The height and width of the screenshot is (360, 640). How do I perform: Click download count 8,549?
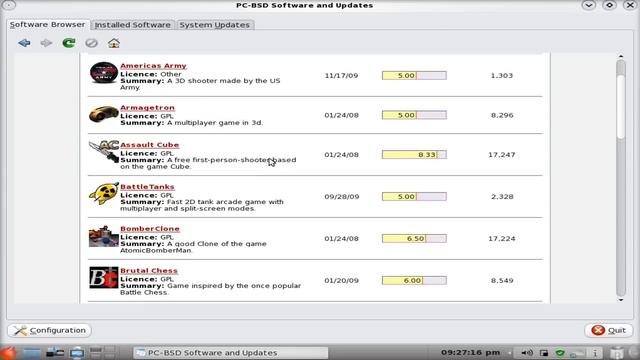point(502,280)
